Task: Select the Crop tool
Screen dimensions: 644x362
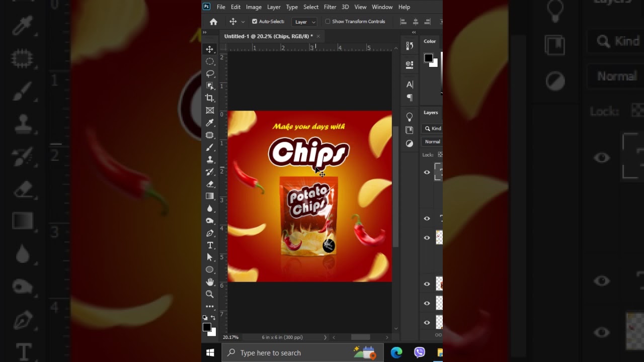Action: (x=210, y=98)
